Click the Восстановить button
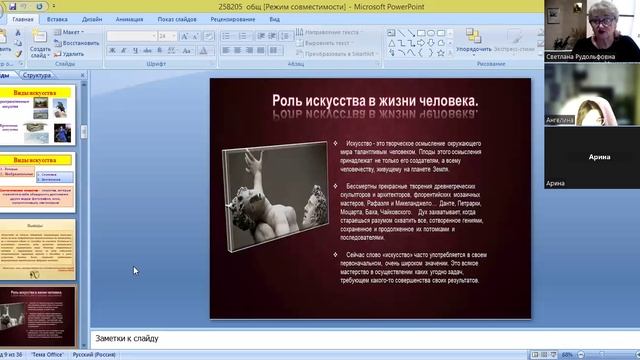 pyautogui.click(x=77, y=43)
